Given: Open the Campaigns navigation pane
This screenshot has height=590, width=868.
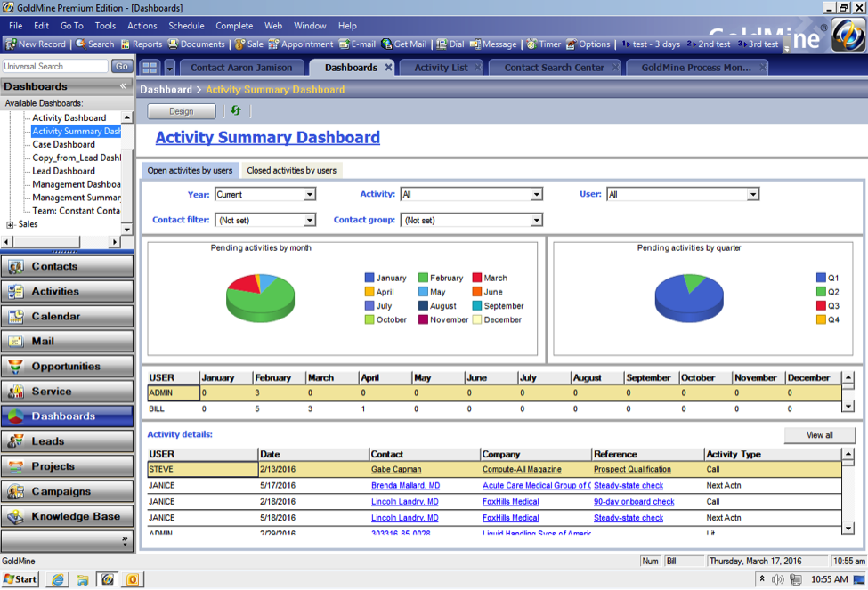Looking at the screenshot, I should [x=67, y=491].
